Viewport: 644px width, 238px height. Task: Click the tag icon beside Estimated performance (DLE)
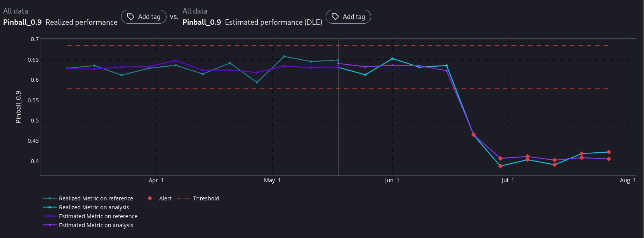(335, 17)
